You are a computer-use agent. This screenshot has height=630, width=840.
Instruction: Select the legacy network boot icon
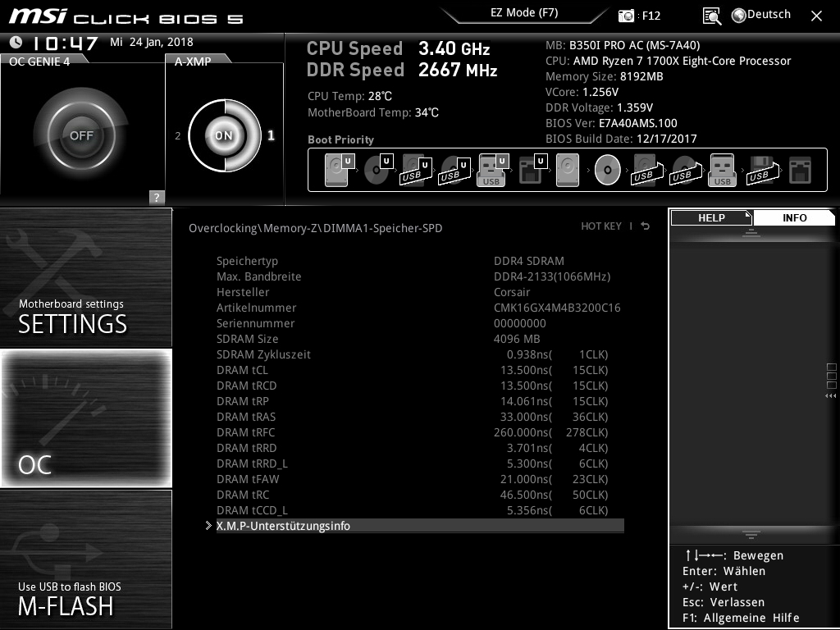pyautogui.click(x=800, y=170)
